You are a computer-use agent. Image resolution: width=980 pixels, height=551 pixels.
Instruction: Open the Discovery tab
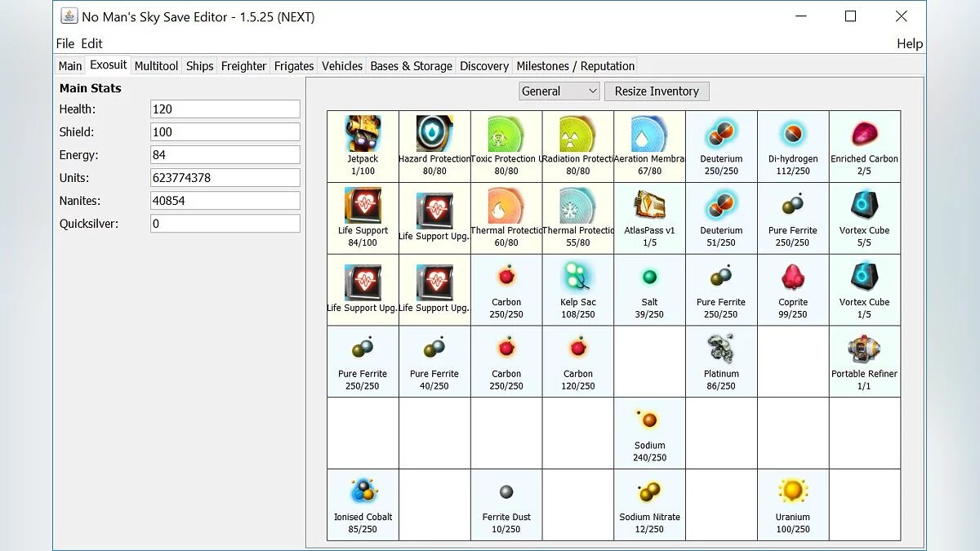coord(484,66)
